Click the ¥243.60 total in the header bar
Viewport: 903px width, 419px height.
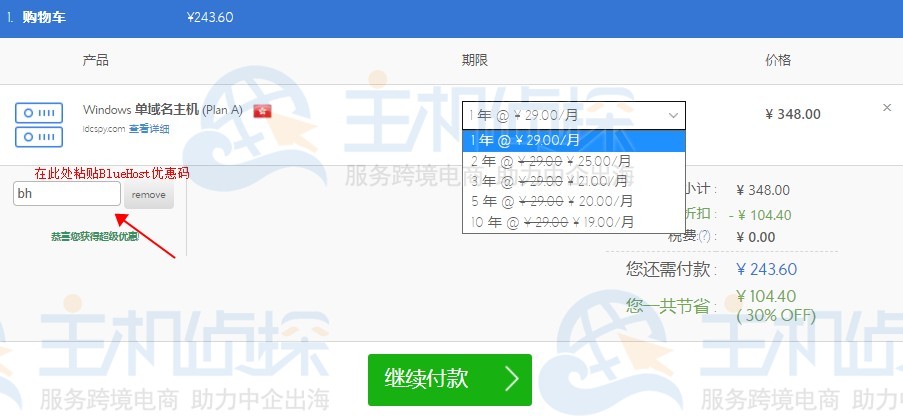210,17
